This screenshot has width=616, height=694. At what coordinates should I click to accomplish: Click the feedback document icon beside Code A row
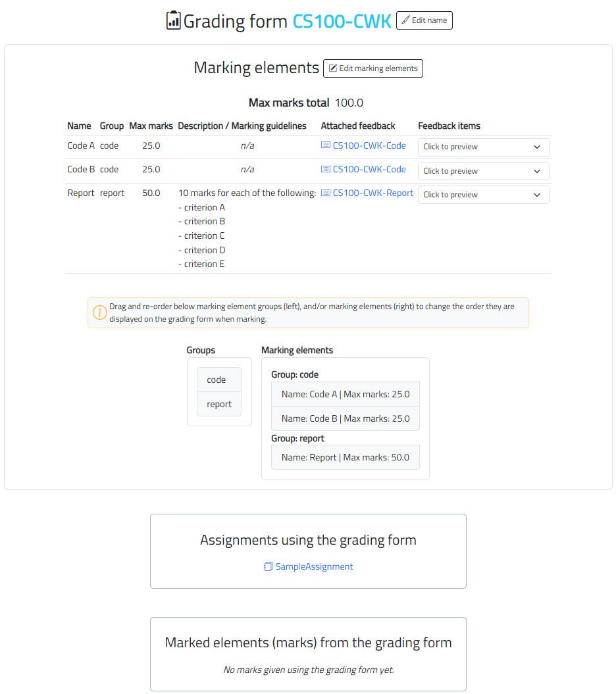(x=324, y=145)
